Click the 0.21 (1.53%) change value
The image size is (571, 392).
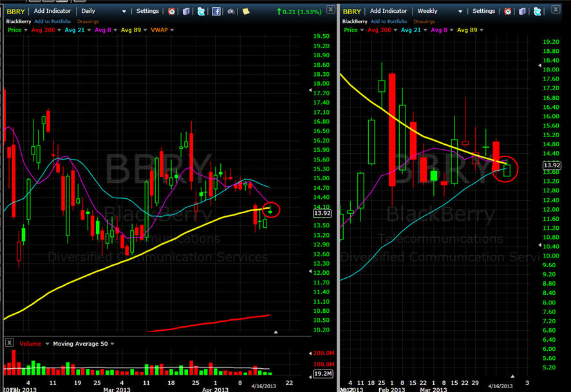coord(301,12)
